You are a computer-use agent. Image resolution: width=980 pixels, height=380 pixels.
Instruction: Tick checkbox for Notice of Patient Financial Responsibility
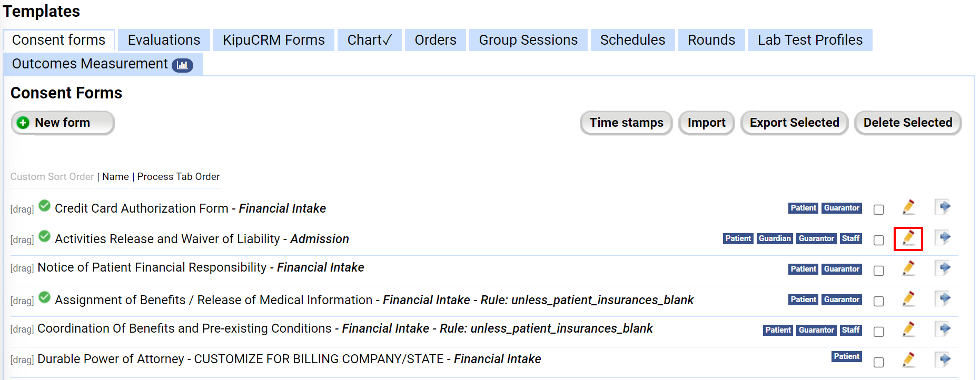click(x=878, y=271)
